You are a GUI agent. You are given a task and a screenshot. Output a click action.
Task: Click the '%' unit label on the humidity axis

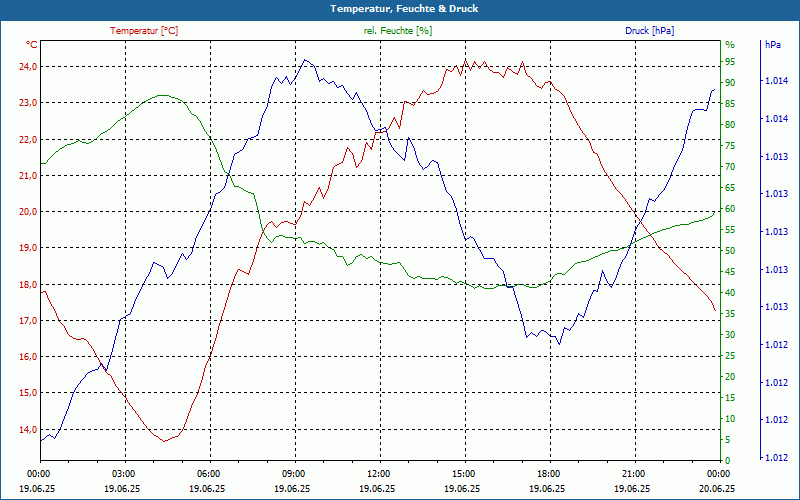(730, 45)
